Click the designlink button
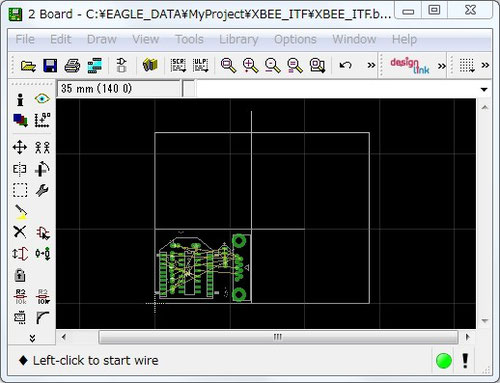This screenshot has height=383, width=500. coord(410,65)
